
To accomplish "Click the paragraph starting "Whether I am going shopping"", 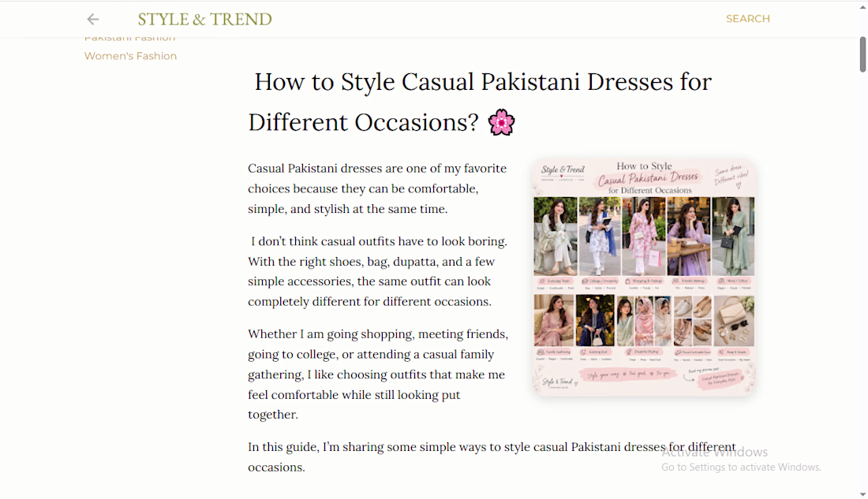I will pos(378,374).
